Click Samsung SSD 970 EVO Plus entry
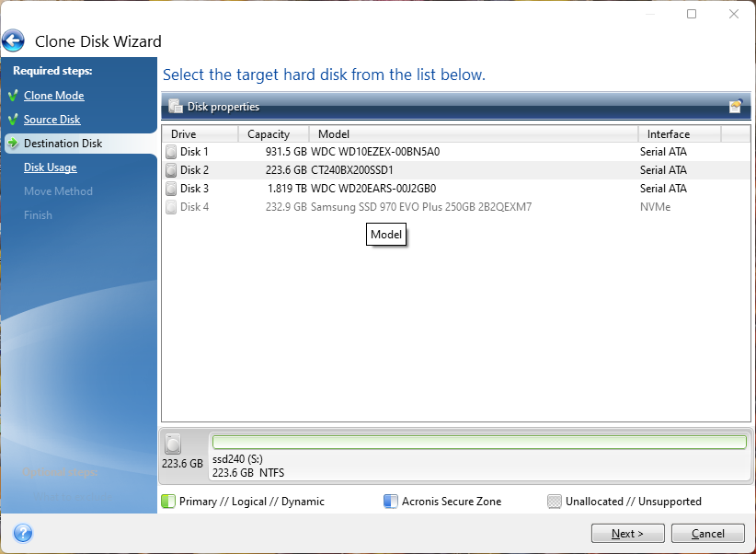The height and width of the screenshot is (554, 756). (421, 207)
